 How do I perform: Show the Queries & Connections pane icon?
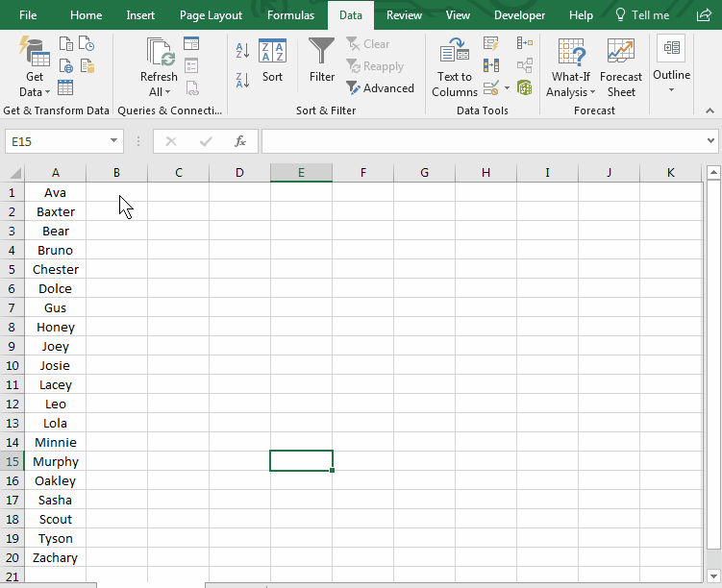point(191,44)
